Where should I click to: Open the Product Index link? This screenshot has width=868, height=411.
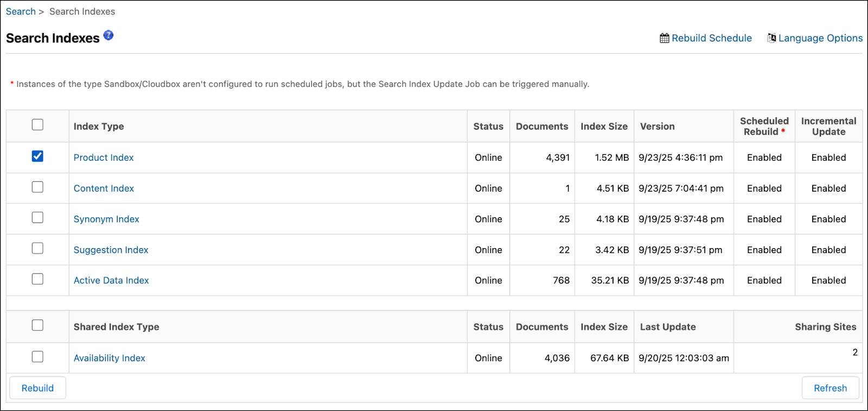point(104,157)
